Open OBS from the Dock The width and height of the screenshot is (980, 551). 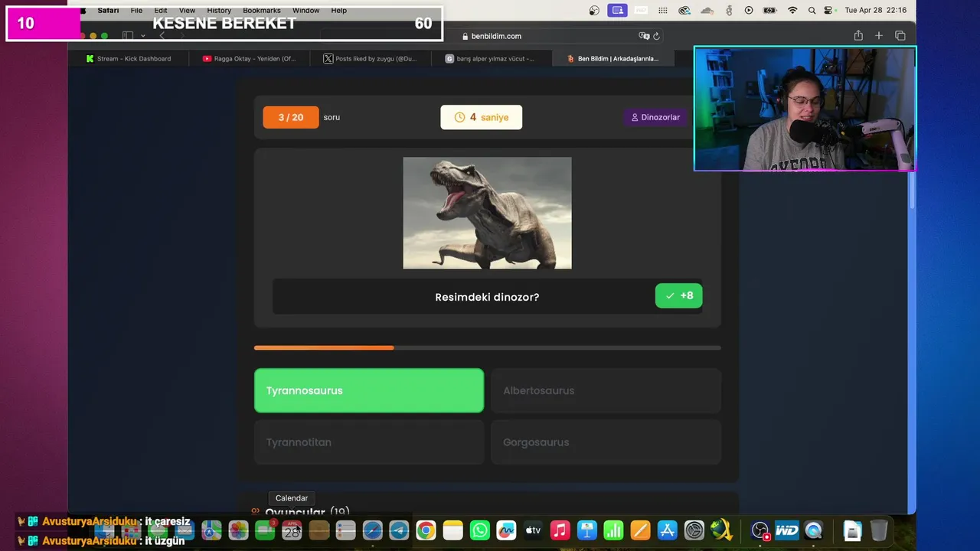coord(759,530)
